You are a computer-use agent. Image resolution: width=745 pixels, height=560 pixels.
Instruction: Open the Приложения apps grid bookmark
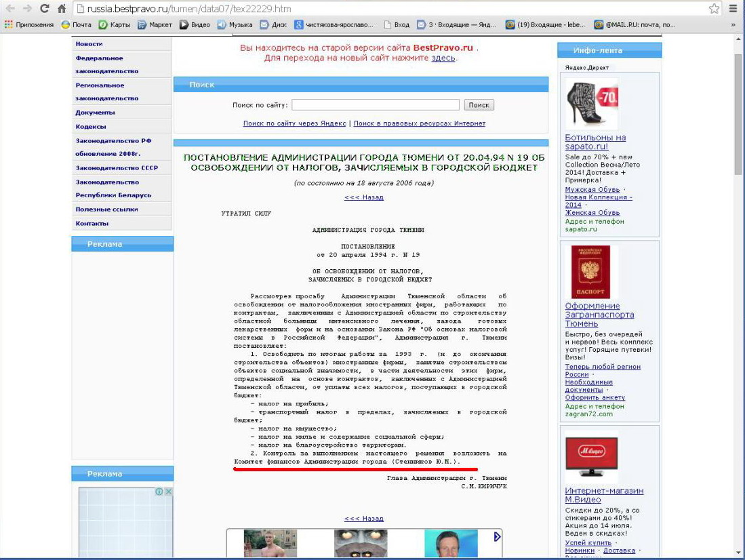29,24
